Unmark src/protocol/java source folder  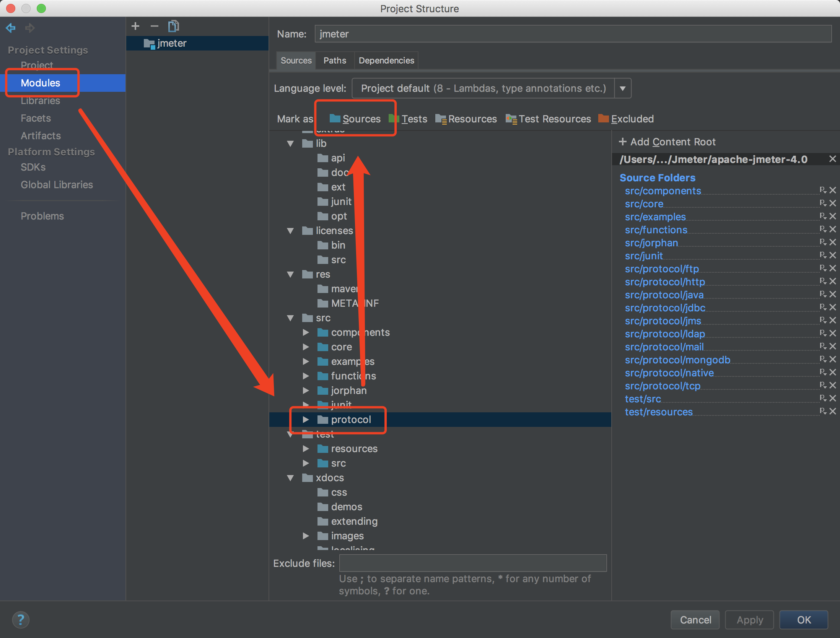833,294
